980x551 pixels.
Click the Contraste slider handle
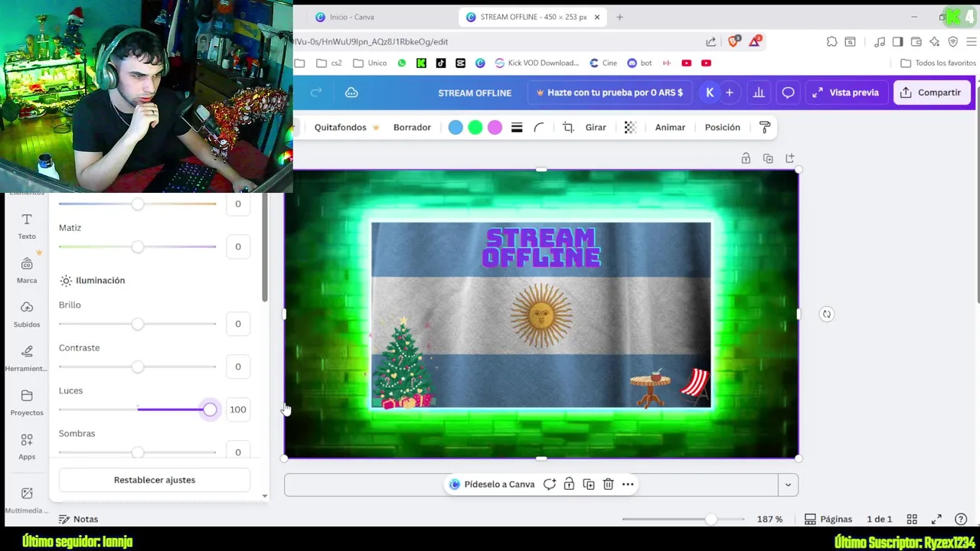[x=137, y=367]
